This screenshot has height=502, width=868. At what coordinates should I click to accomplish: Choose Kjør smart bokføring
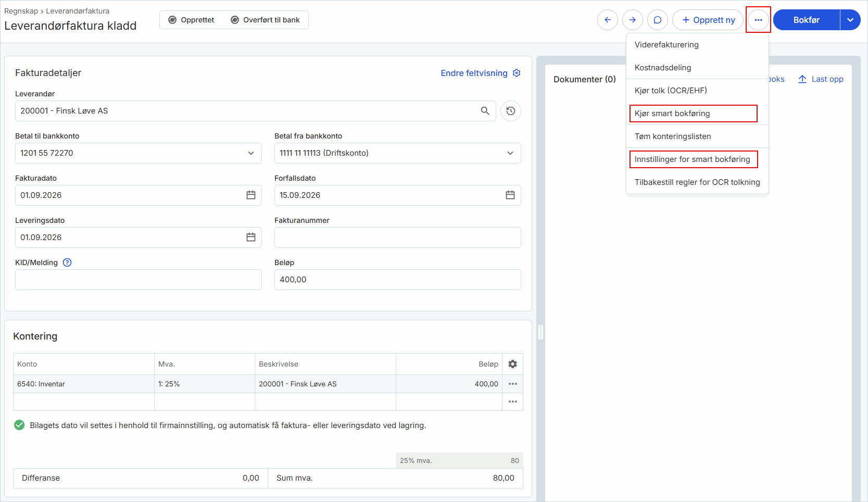(697, 114)
